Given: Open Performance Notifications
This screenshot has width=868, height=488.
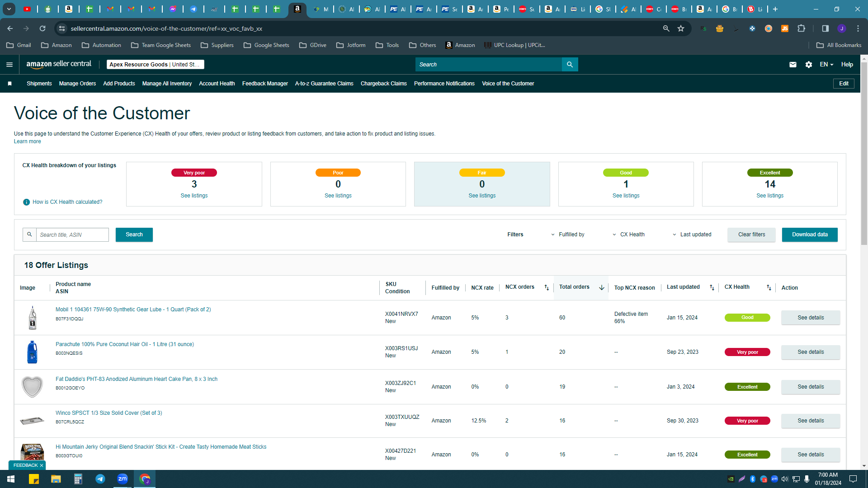Looking at the screenshot, I should point(444,84).
